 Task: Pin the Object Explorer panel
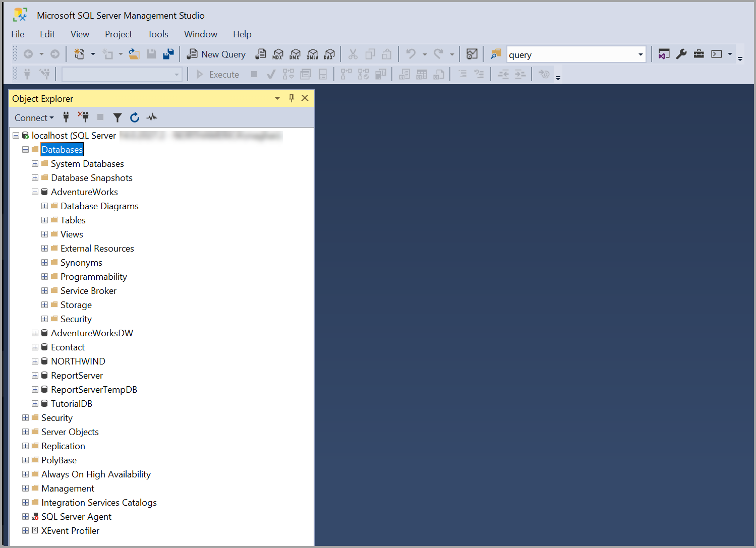point(292,98)
